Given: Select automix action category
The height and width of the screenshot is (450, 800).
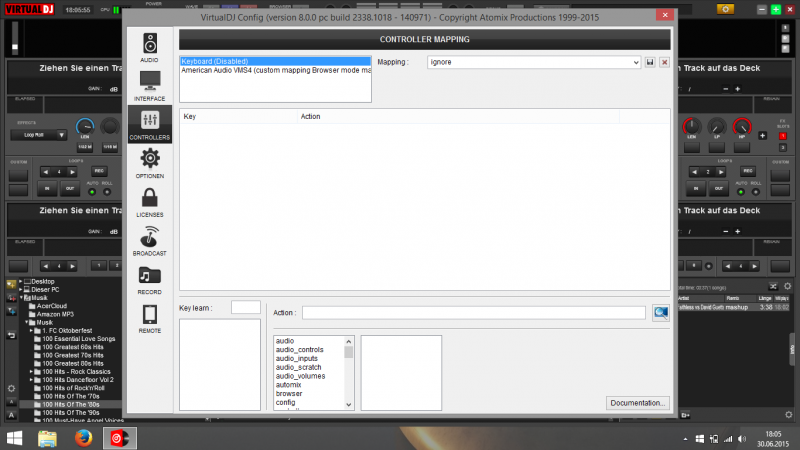Looking at the screenshot, I should [x=288, y=385].
